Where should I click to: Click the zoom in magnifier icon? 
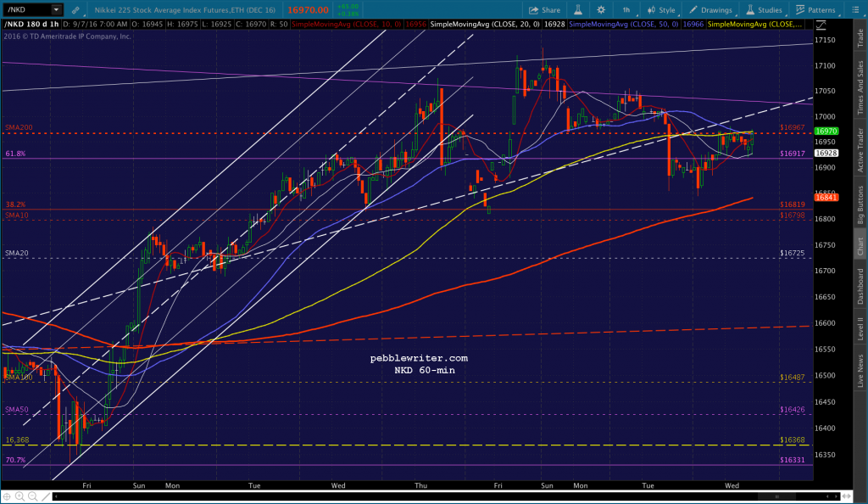pos(20,497)
